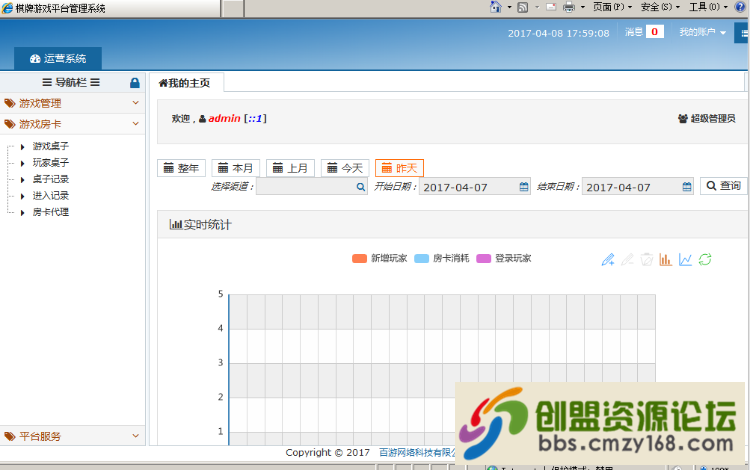Image resolution: width=750 pixels, height=470 pixels.
Task: Click the 实时统计 panel header
Action: pyautogui.click(x=452, y=224)
